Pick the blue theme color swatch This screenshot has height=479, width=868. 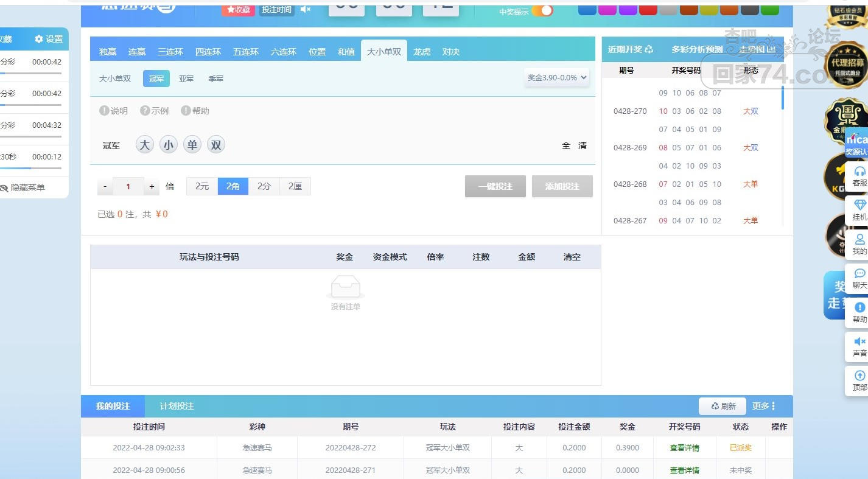pos(587,9)
